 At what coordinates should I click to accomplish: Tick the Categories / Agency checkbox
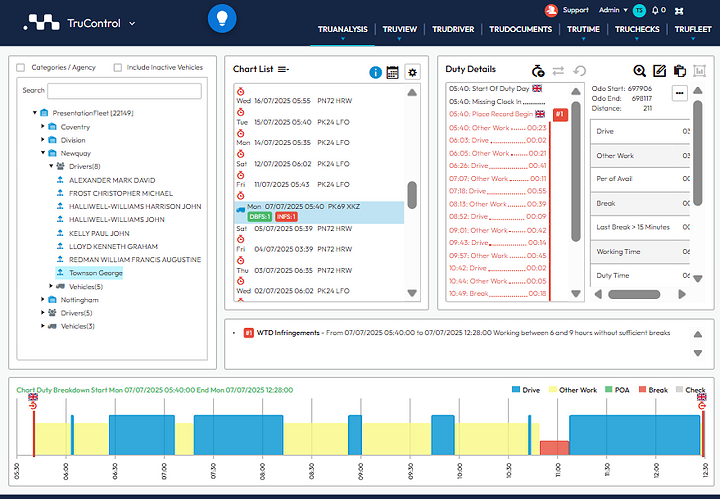coord(20,67)
